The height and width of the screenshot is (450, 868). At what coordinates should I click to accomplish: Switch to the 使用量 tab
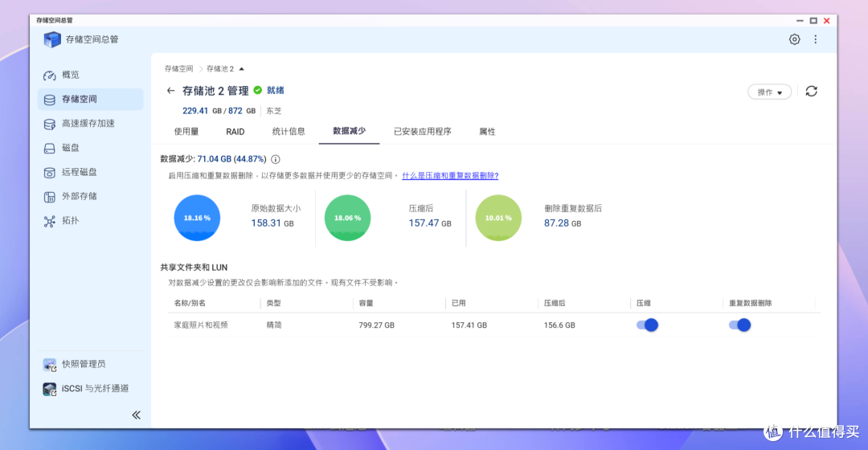(x=186, y=132)
